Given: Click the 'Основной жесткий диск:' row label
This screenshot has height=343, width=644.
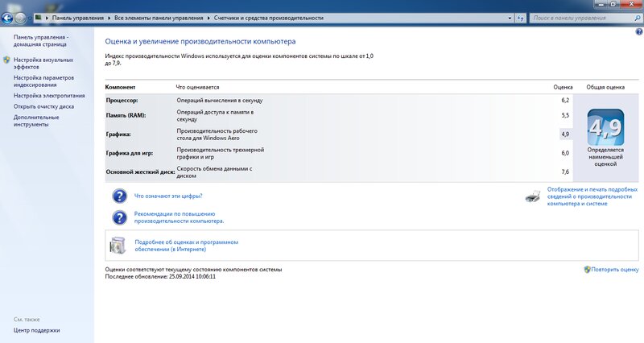Looking at the screenshot, I should point(140,172).
